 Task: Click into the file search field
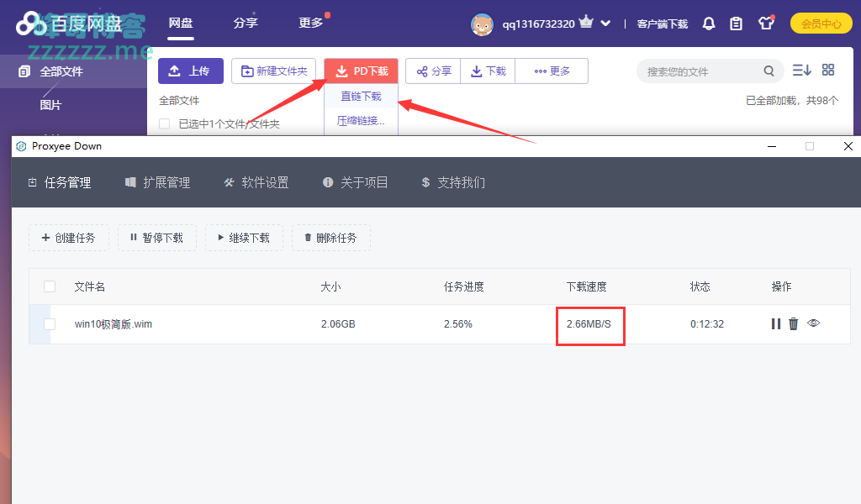point(698,71)
